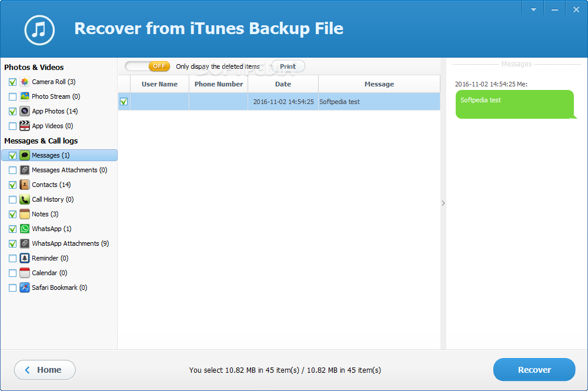Uncheck the Contacts checkbox
This screenshot has width=588, height=391.
pos(12,185)
